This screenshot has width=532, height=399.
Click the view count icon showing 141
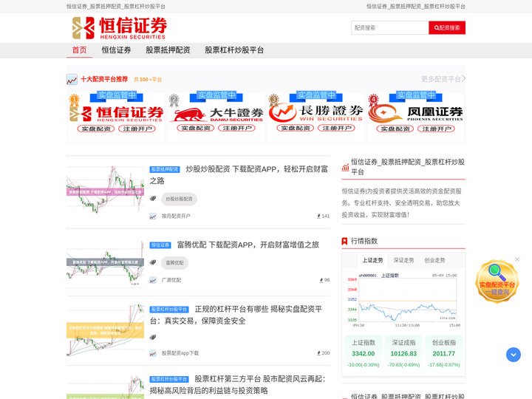(318, 216)
